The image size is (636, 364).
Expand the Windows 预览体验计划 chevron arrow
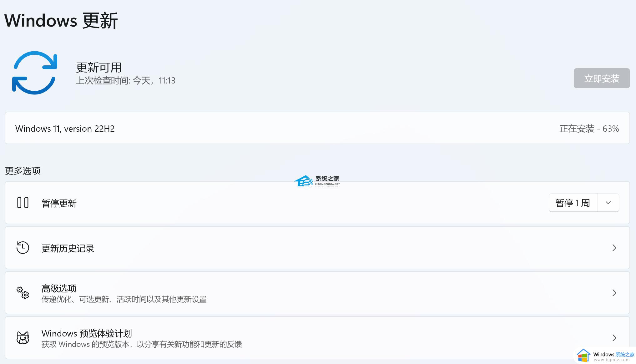(614, 338)
